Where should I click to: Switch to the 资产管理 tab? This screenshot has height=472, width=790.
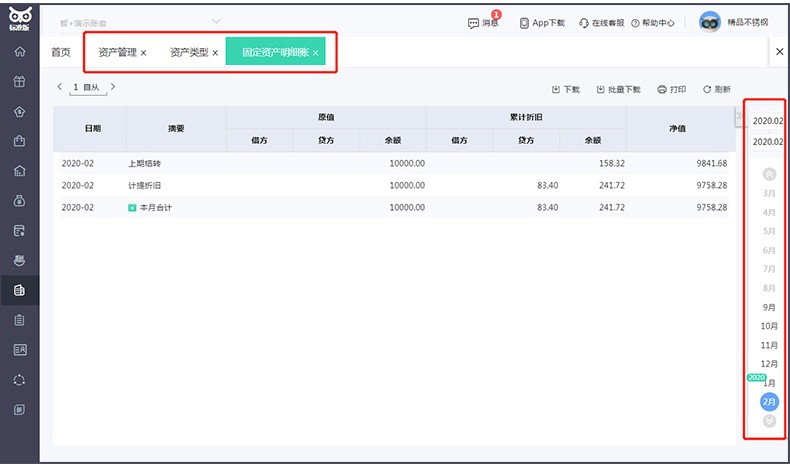(117, 52)
